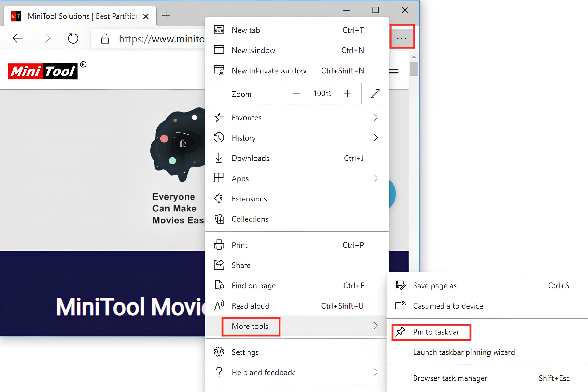The image size is (588, 392).
Task: Zoom in the page view
Action: tap(347, 93)
